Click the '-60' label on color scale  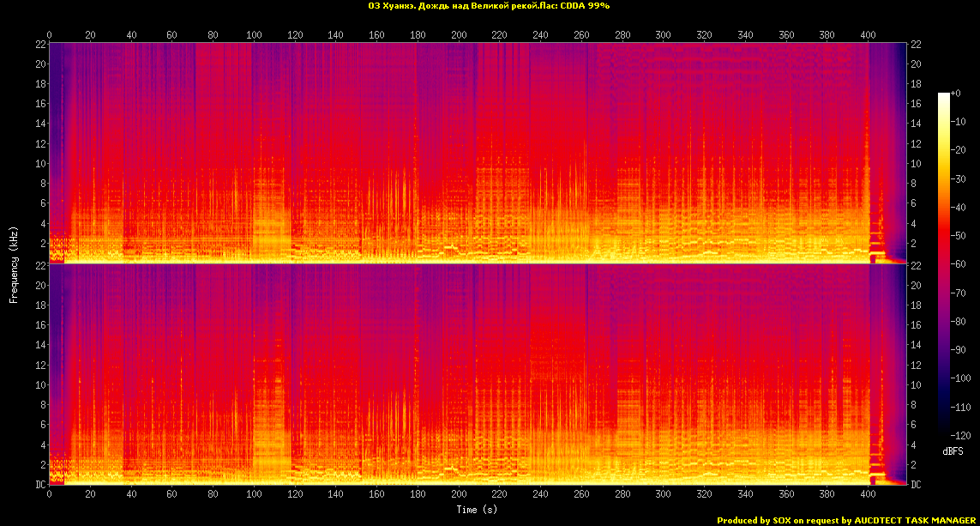[960, 264]
